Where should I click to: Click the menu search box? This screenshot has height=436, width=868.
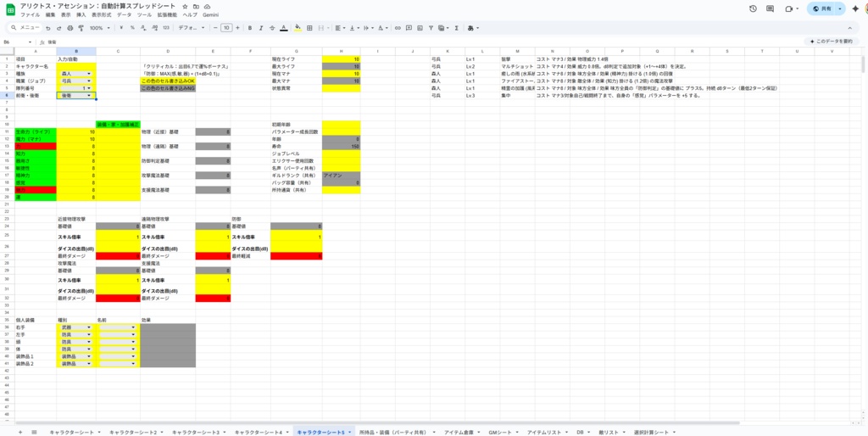(x=25, y=28)
